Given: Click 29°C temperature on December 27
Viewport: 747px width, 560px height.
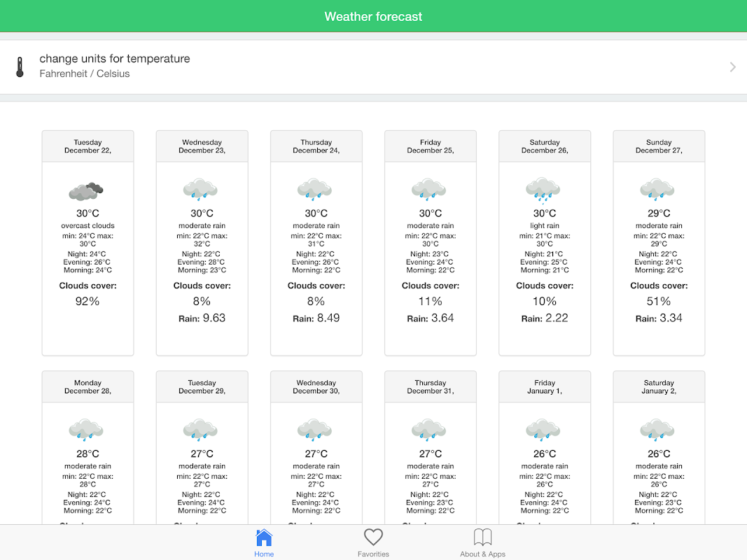Looking at the screenshot, I should click(x=659, y=213).
